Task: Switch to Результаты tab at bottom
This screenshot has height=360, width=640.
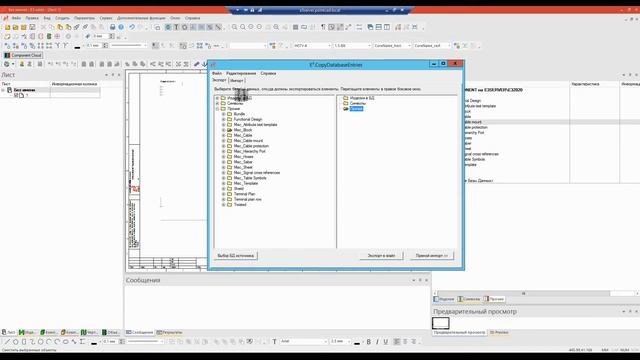Action: pos(170,333)
